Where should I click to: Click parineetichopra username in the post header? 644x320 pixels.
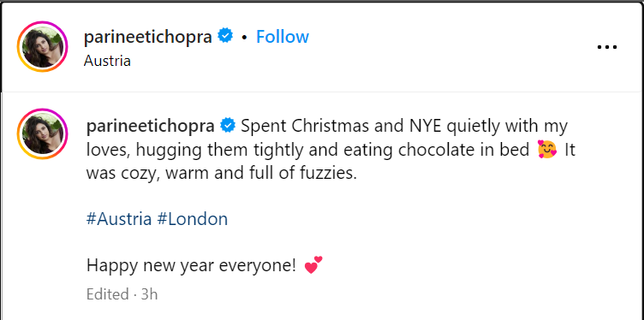(x=148, y=37)
